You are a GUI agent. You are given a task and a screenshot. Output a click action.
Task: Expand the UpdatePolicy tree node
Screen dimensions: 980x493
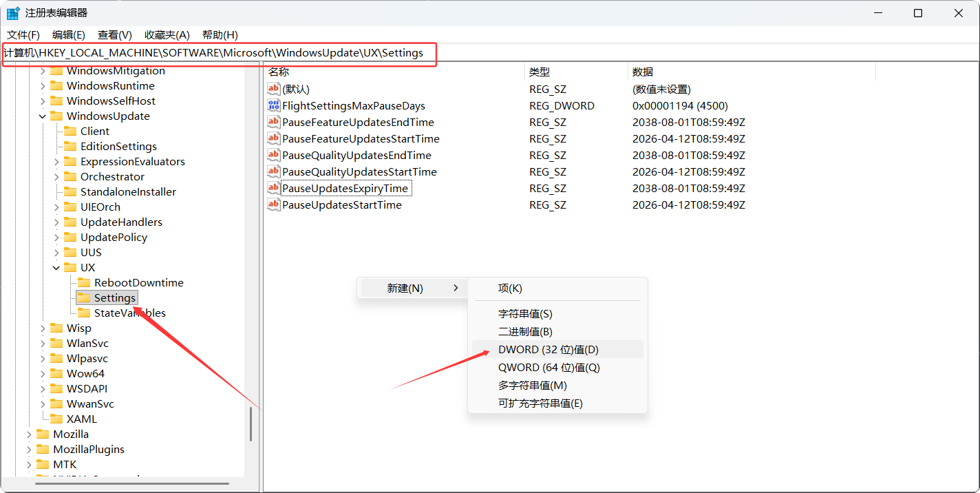point(56,238)
